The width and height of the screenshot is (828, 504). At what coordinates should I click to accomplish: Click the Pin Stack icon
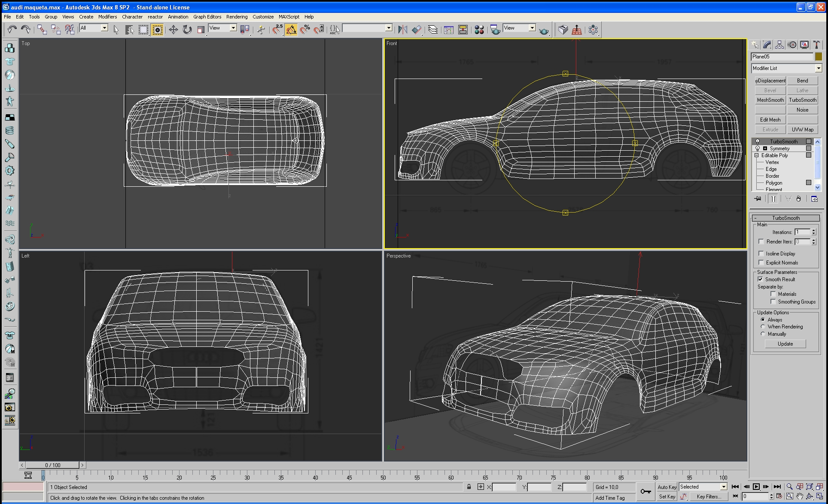[758, 198]
